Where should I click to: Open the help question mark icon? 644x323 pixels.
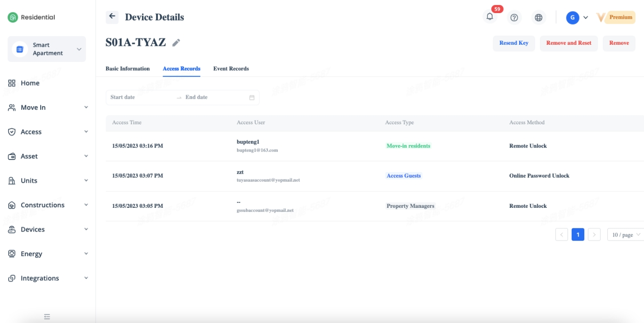(x=514, y=18)
